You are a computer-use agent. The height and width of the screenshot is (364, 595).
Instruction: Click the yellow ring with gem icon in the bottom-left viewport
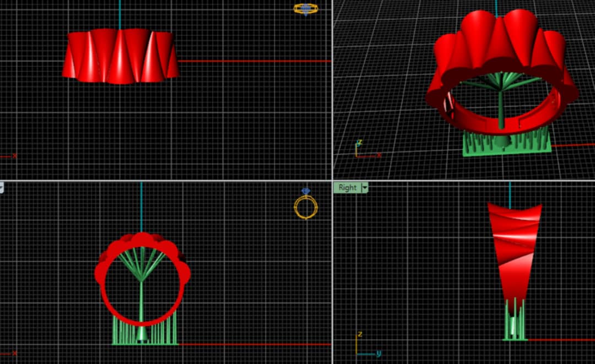pyautogui.click(x=306, y=204)
